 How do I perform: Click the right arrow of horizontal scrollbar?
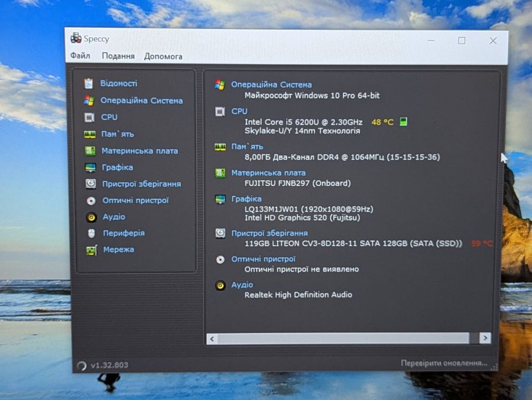[x=485, y=338]
